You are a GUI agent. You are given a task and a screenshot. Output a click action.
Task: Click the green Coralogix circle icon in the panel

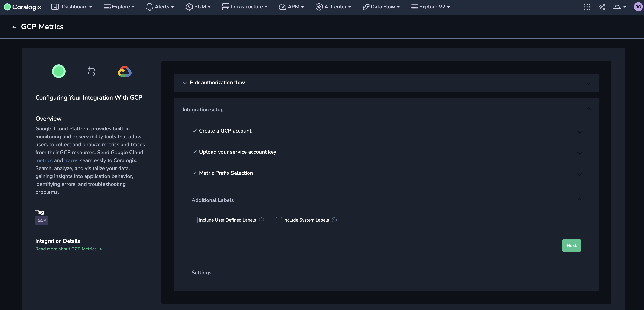(x=59, y=71)
